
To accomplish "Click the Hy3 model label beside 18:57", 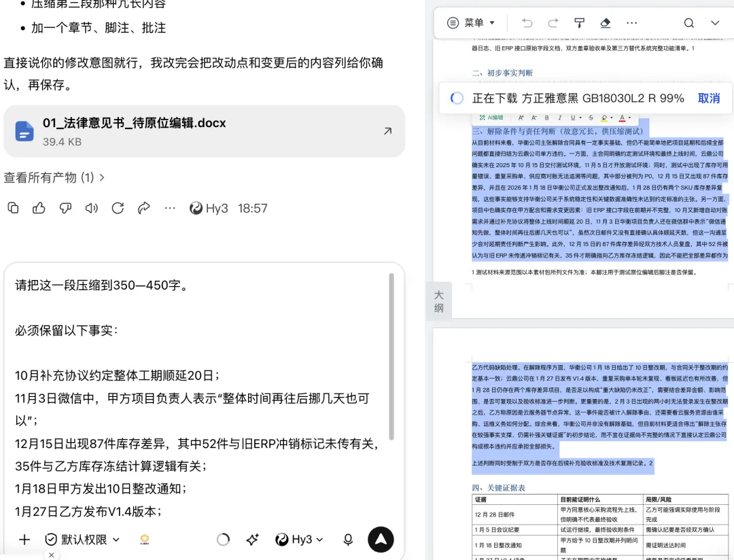I will [209, 208].
